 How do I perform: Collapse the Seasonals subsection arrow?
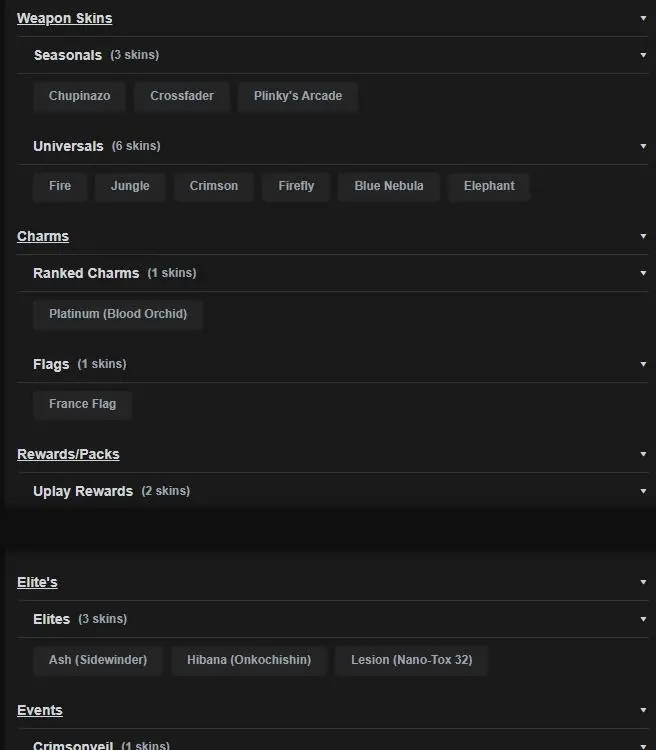(643, 55)
